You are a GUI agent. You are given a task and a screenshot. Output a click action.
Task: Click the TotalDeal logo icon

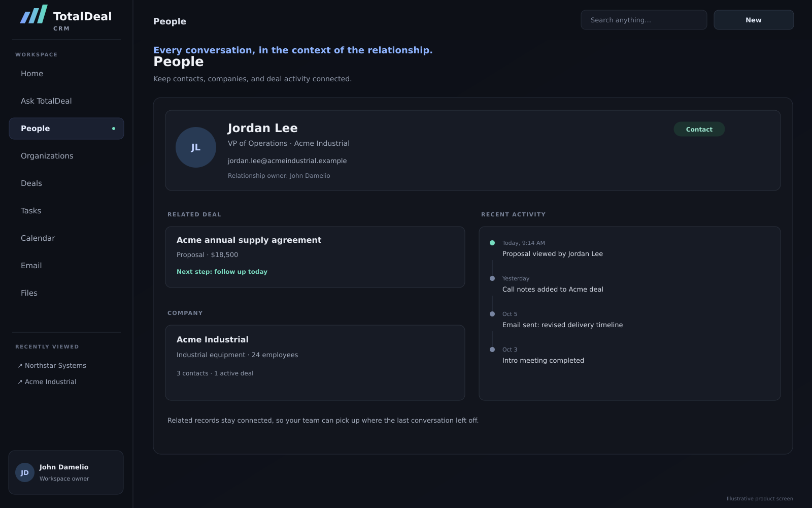33,14
